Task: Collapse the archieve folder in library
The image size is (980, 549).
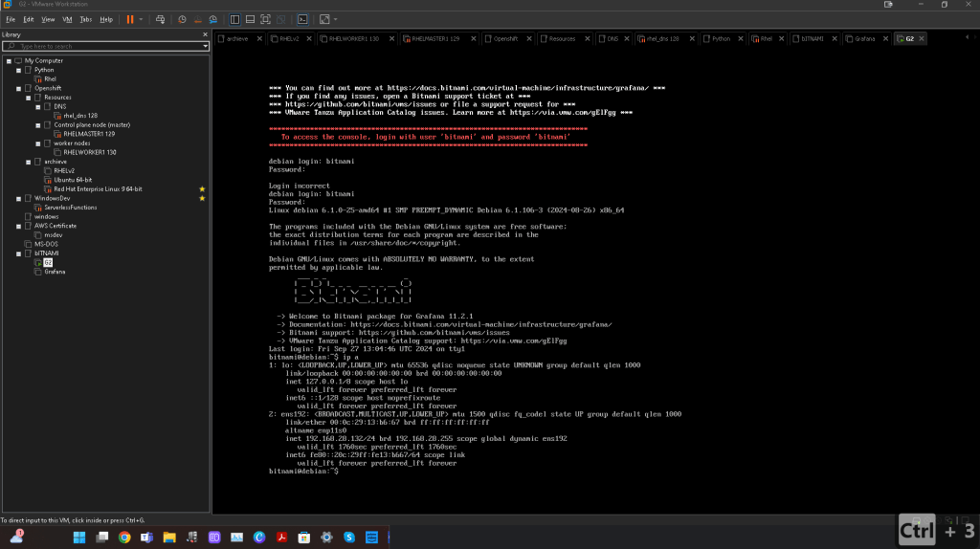Action: [x=28, y=162]
